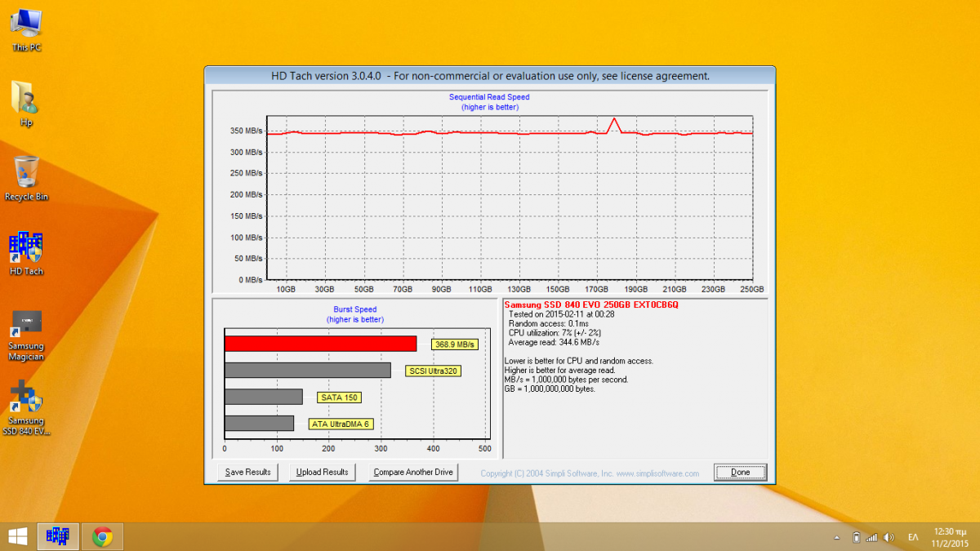
Task: Open the network signal tray icon
Action: (871, 537)
